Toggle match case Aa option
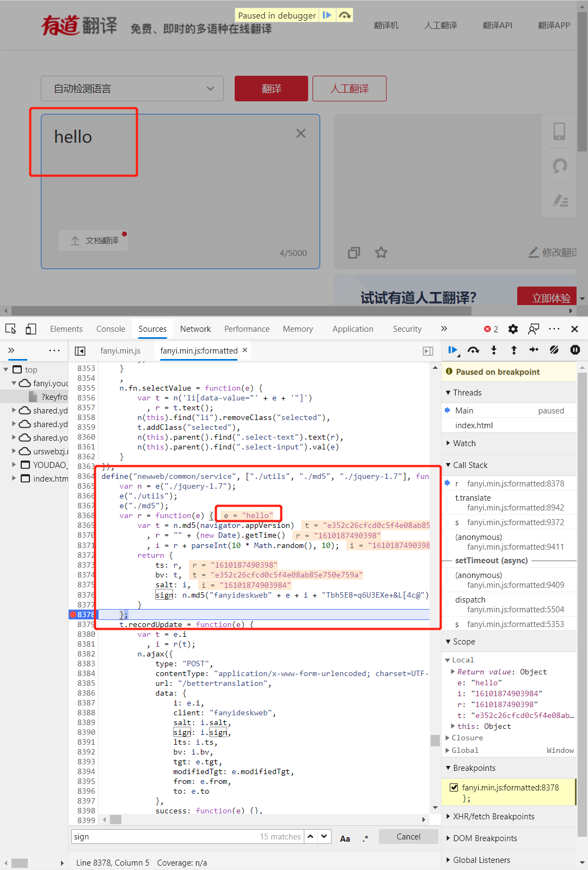This screenshot has height=870, width=588. 345,838
